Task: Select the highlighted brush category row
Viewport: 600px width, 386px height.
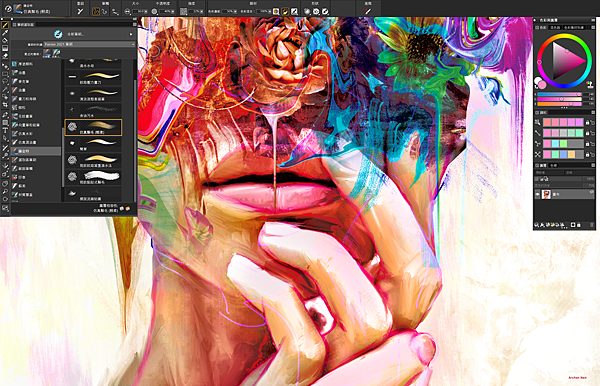Action: 36,151
